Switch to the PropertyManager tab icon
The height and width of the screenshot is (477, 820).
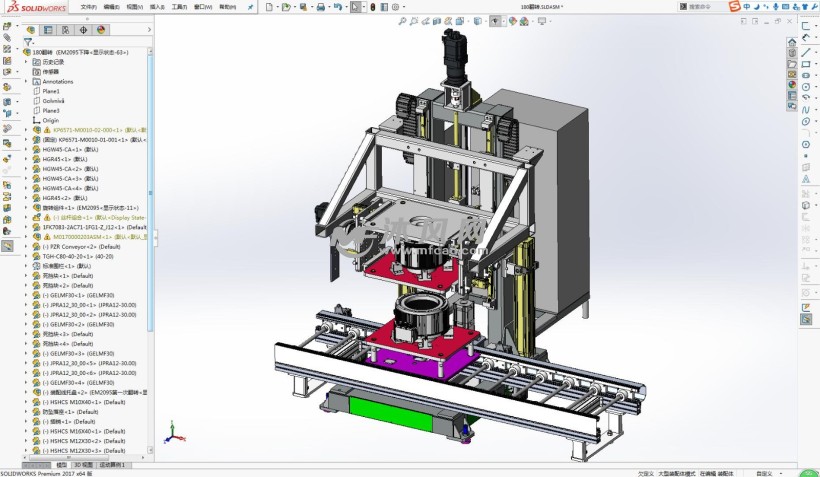click(48, 30)
